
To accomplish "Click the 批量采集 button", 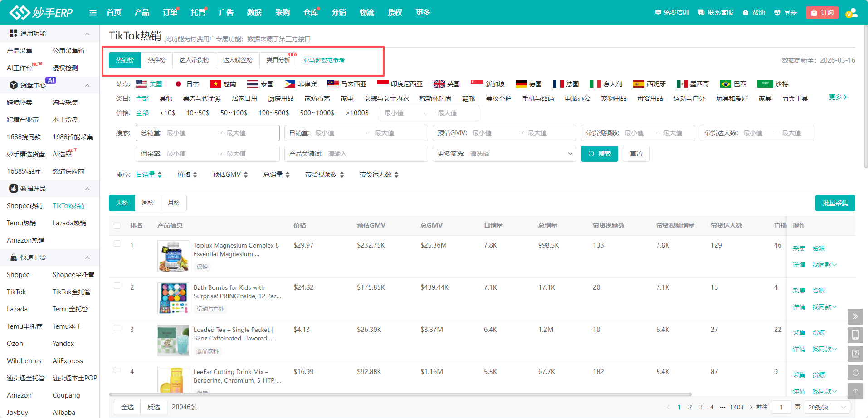I will [835, 203].
